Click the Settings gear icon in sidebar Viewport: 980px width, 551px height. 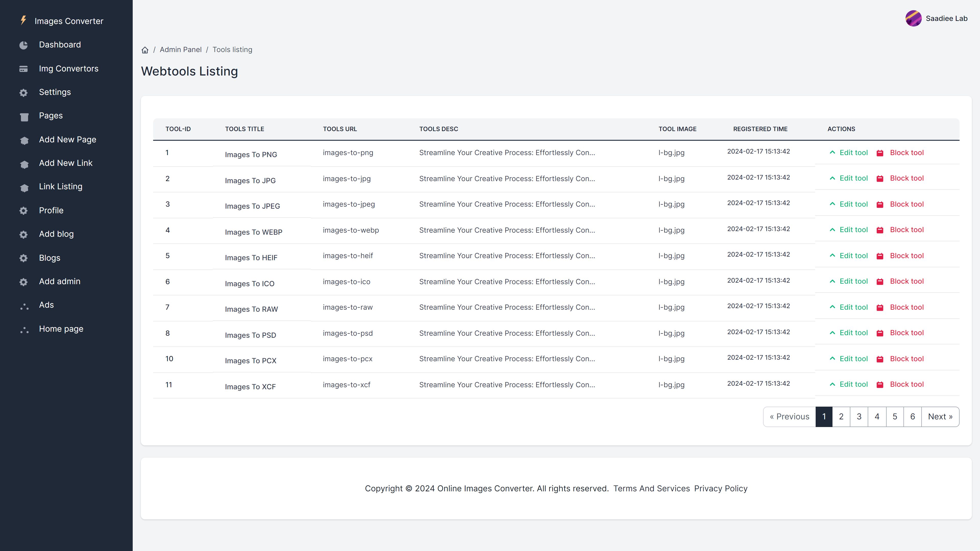[23, 93]
